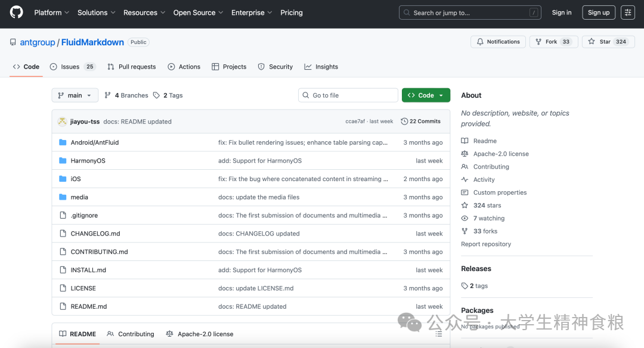Click the fork icon beside 33 forks
Viewport: 644px width, 348px height.
[x=465, y=231]
